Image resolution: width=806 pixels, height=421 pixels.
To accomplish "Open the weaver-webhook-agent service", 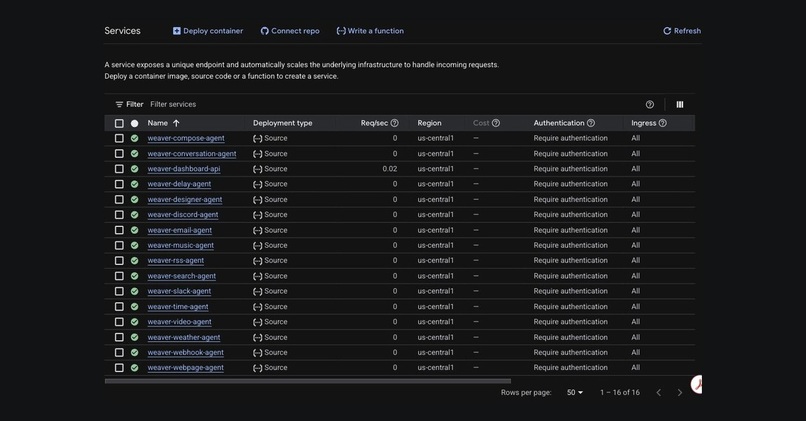I will [x=186, y=353].
